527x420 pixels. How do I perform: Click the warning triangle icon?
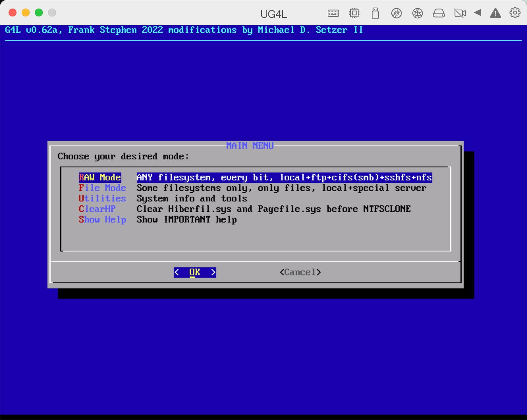pos(495,14)
